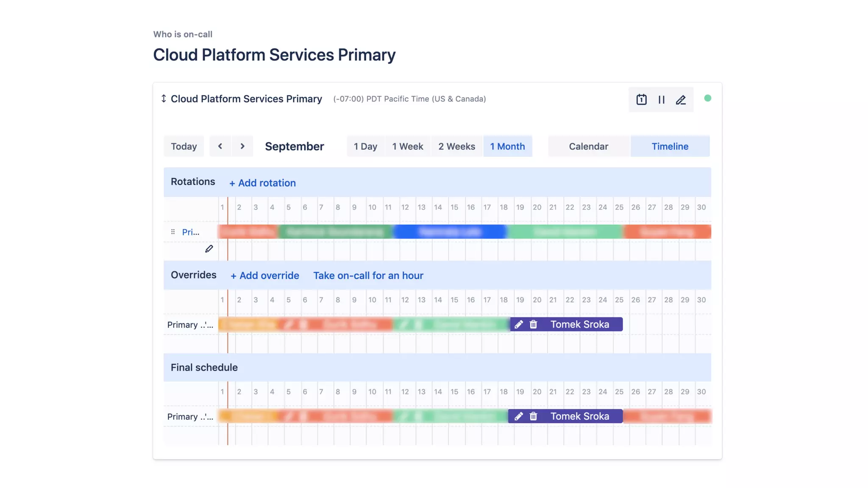The image size is (868, 488).
Task: Go to next month
Action: pos(242,146)
